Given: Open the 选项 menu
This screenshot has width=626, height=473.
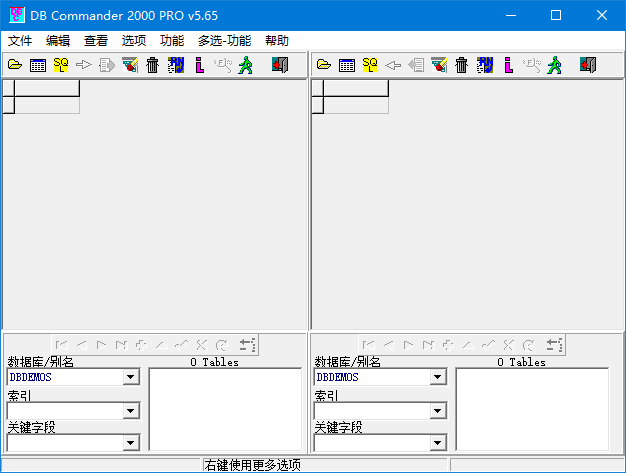Looking at the screenshot, I should [x=134, y=41].
